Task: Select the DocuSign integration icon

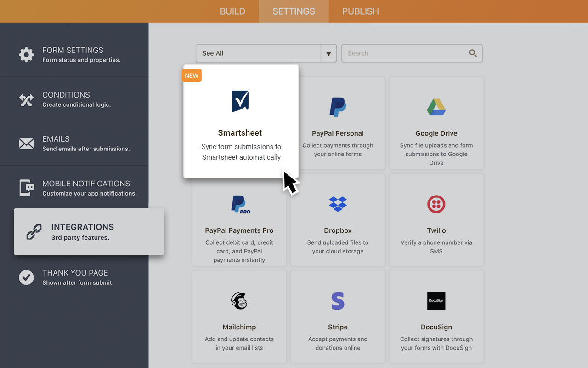Action: [x=436, y=300]
